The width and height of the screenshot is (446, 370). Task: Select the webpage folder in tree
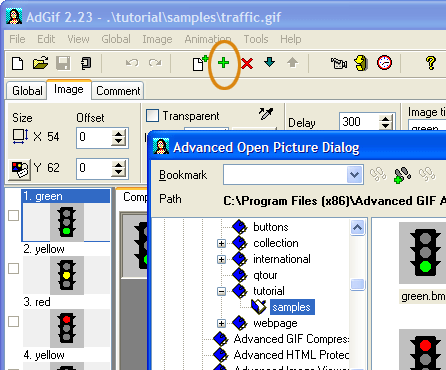click(275, 323)
